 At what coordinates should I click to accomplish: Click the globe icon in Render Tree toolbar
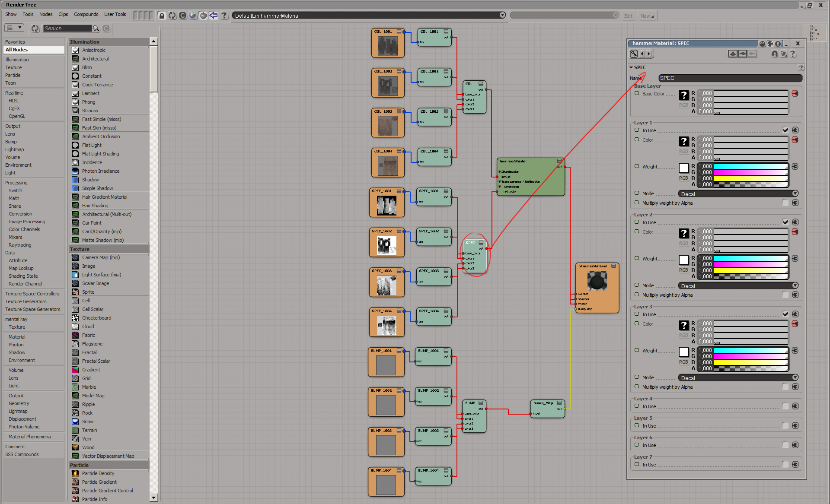pyautogui.click(x=193, y=16)
